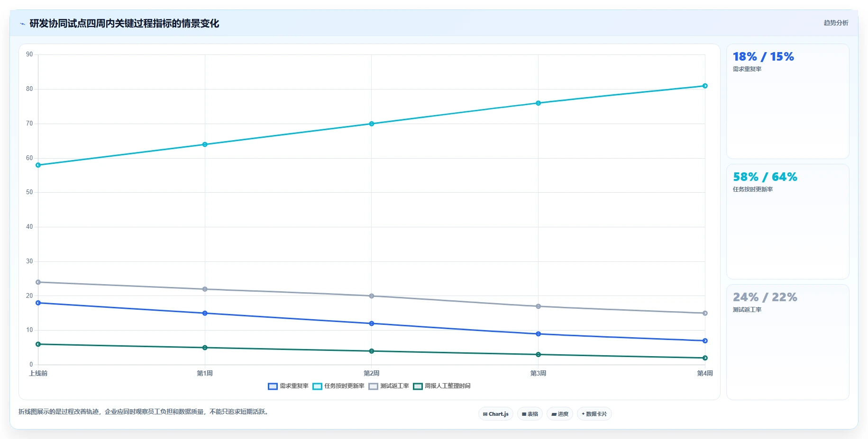Open the 58% / 64% 任务按时更新率 card
Image resolution: width=868 pixels, height=439 pixels.
pyautogui.click(x=787, y=222)
